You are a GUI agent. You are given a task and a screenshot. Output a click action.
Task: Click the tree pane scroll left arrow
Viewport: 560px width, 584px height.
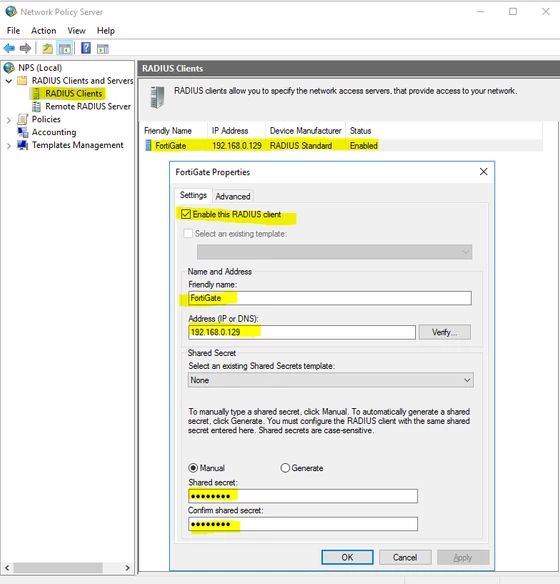[7, 568]
